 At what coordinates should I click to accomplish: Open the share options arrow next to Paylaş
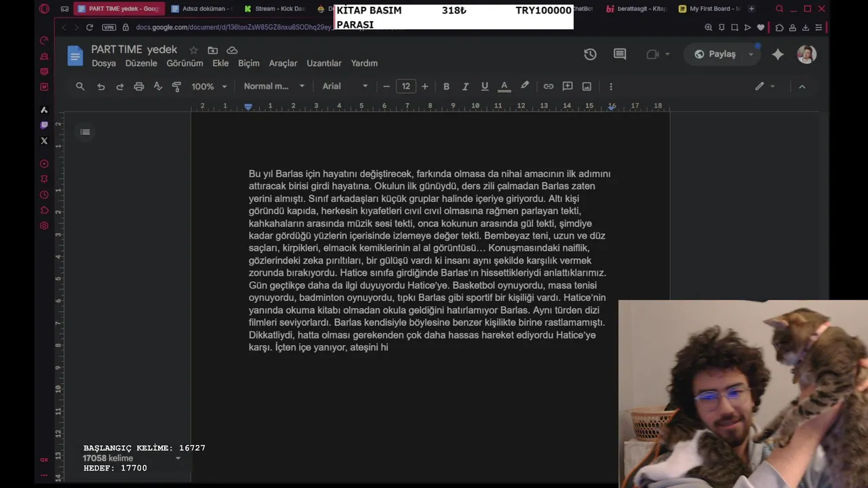click(x=751, y=54)
